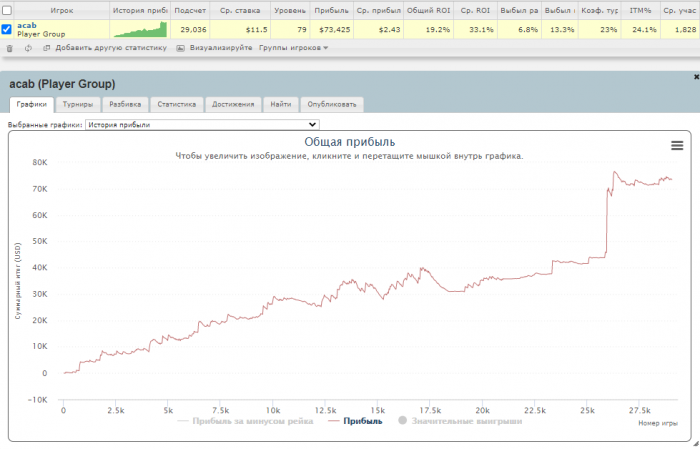700x449 pixels.
Task: Check the header select-all checkbox
Action: (7, 10)
